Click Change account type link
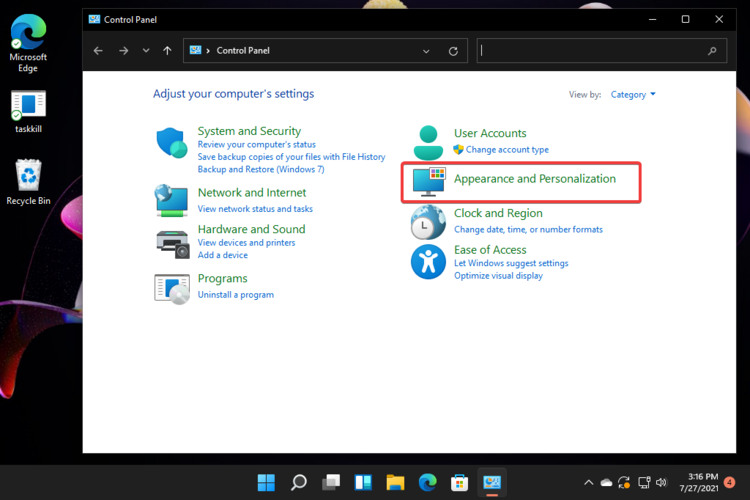Image resolution: width=750 pixels, height=500 pixels. coord(507,150)
